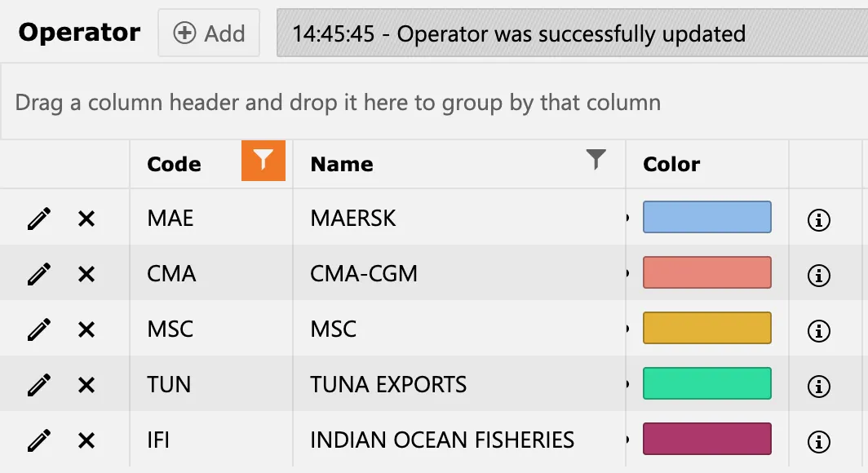This screenshot has height=473, width=868.
Task: Select the MSC name cell
Action: pos(459,328)
